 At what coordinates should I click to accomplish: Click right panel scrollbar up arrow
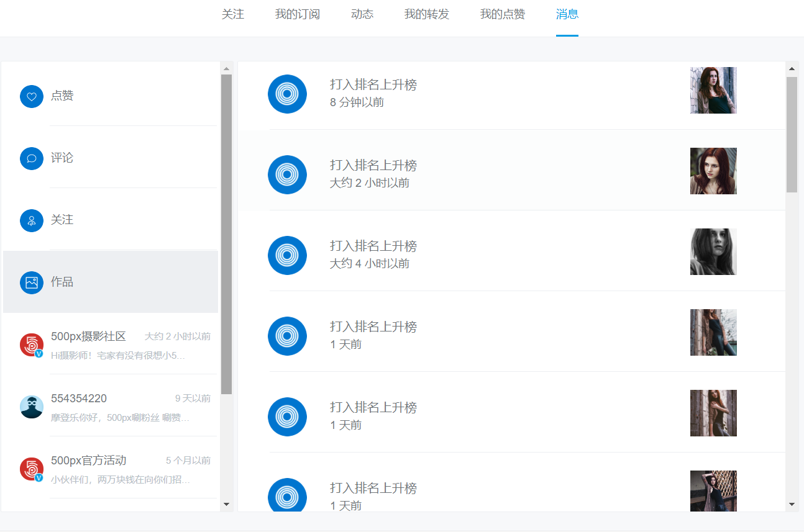click(792, 69)
